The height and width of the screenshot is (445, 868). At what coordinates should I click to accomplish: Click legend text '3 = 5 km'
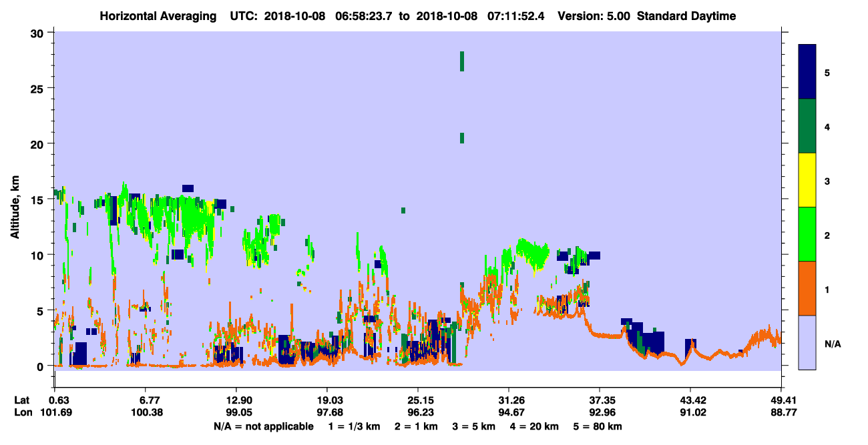point(473,426)
